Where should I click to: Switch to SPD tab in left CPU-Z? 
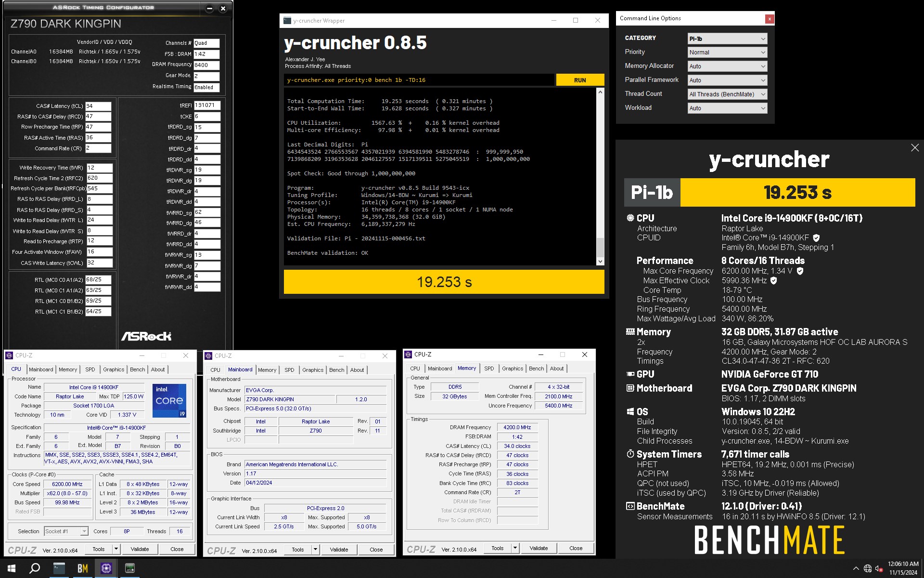click(90, 369)
